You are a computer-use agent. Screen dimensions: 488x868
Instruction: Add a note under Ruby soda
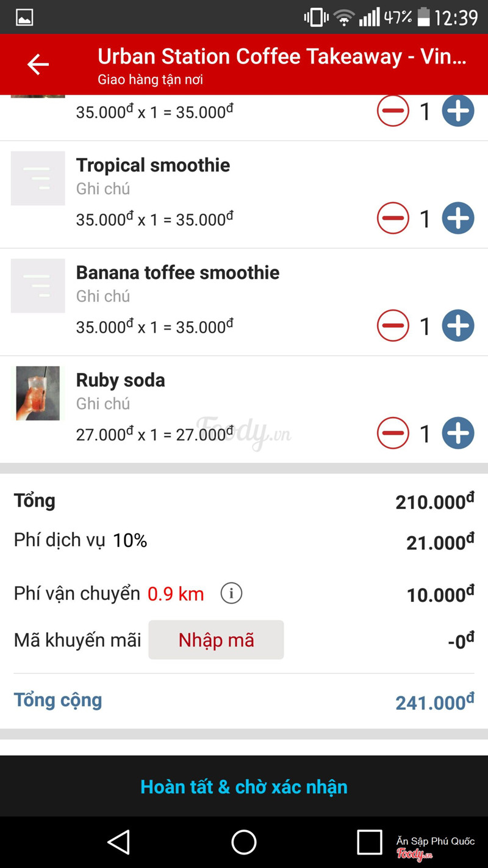point(103,404)
